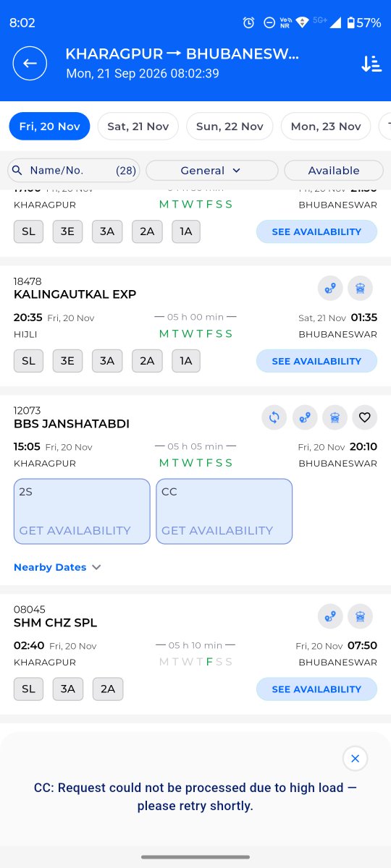Select the Sat, 21 Nov date tab
The image size is (391, 868).
138,126
